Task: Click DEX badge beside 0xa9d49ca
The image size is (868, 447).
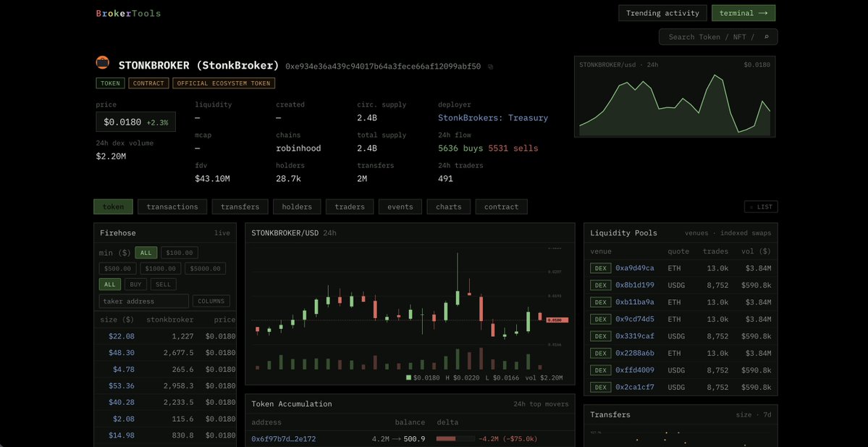Action: click(601, 268)
